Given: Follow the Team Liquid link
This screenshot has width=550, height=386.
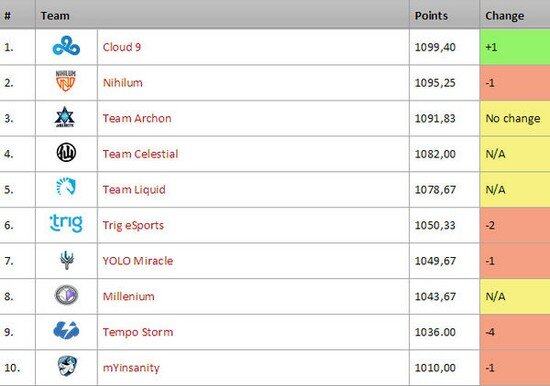Looking at the screenshot, I should (134, 190).
